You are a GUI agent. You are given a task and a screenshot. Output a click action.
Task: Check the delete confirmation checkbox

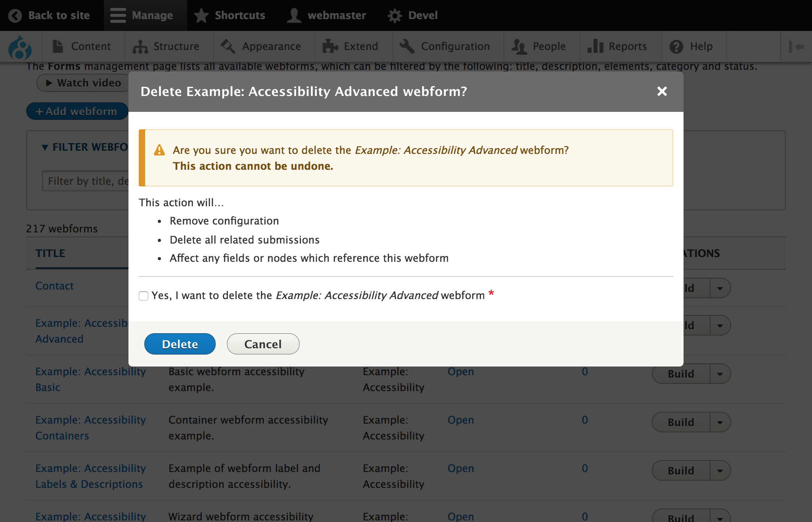144,296
